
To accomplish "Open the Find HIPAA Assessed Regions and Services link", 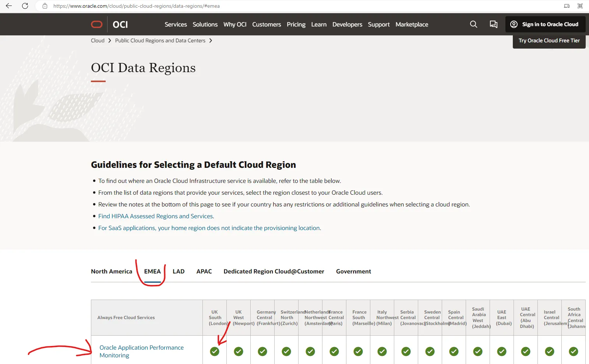I will pyautogui.click(x=156, y=216).
